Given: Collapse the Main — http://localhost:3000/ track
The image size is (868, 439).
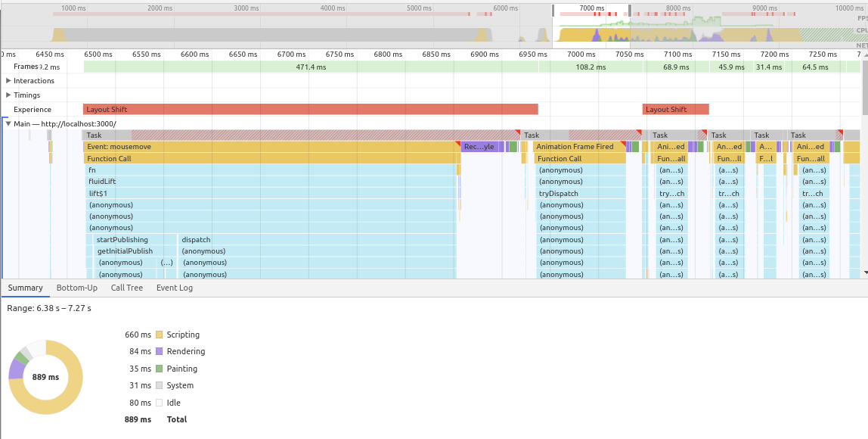Looking at the screenshot, I should pos(7,123).
